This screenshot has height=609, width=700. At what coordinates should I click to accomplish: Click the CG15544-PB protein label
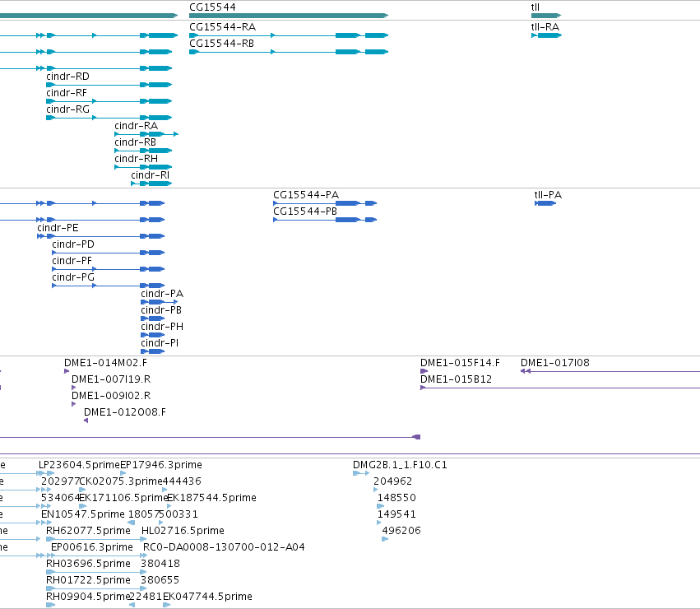click(305, 212)
